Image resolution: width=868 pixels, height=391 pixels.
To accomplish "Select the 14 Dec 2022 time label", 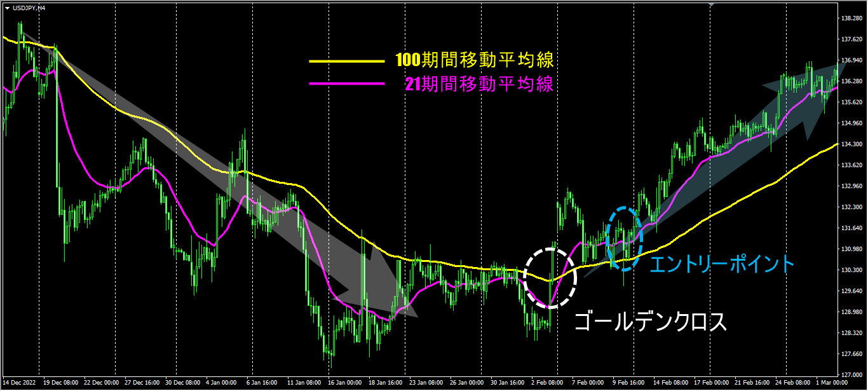I will coord(18,383).
